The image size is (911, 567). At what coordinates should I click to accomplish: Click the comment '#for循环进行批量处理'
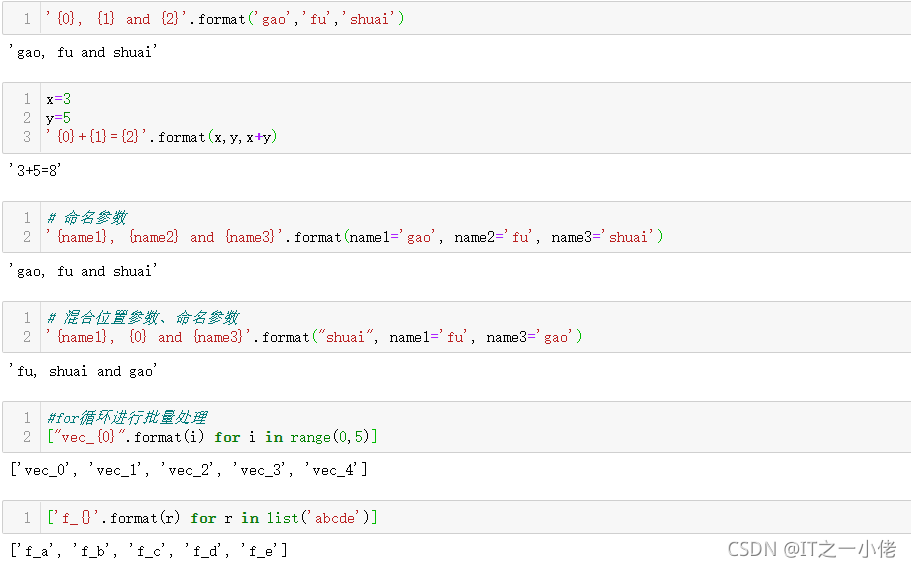coord(127,418)
